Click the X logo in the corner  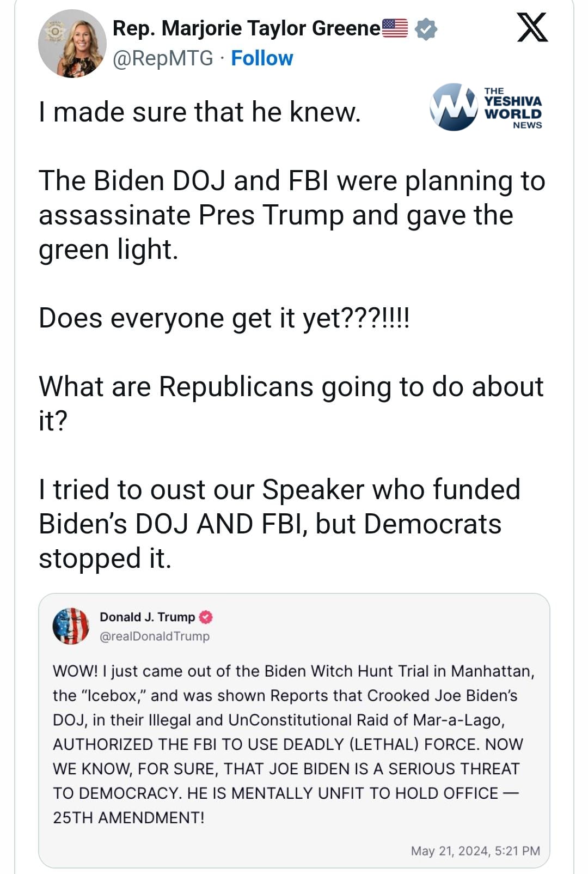[532, 28]
